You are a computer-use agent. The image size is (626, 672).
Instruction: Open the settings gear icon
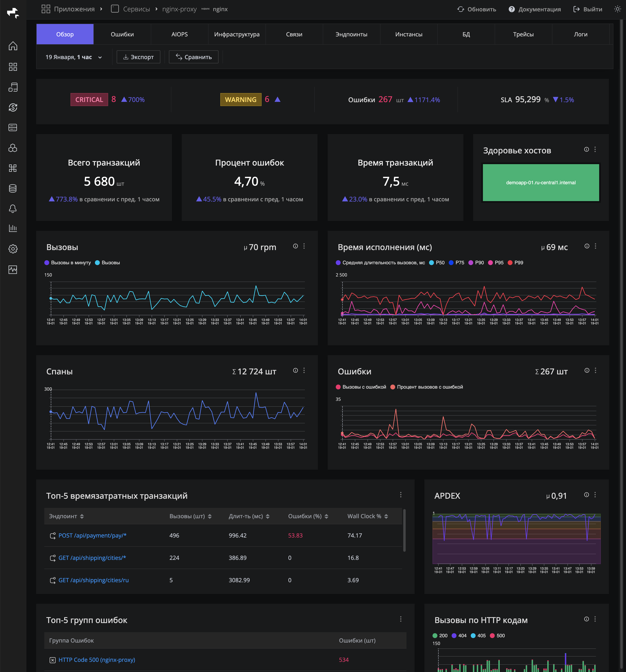point(13,249)
